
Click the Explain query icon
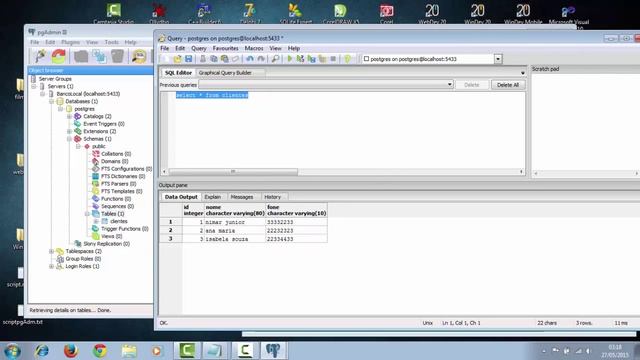click(322, 59)
